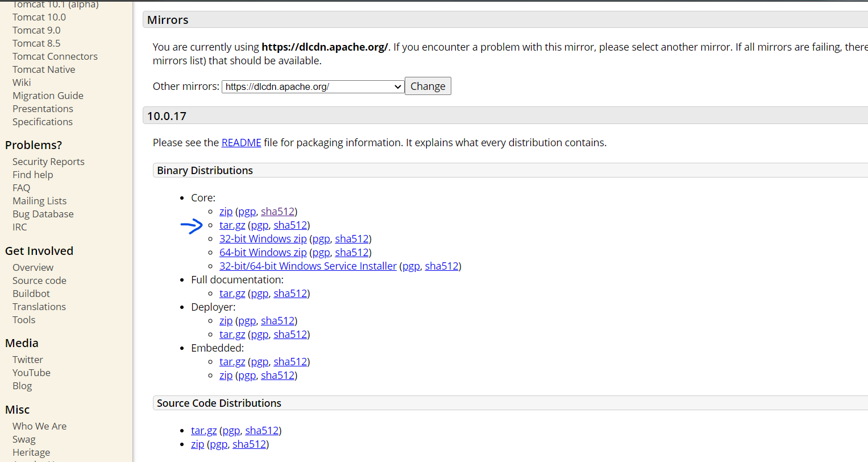The height and width of the screenshot is (462, 868).
Task: Open Tomcat Native sidebar link
Action: pyautogui.click(x=44, y=69)
